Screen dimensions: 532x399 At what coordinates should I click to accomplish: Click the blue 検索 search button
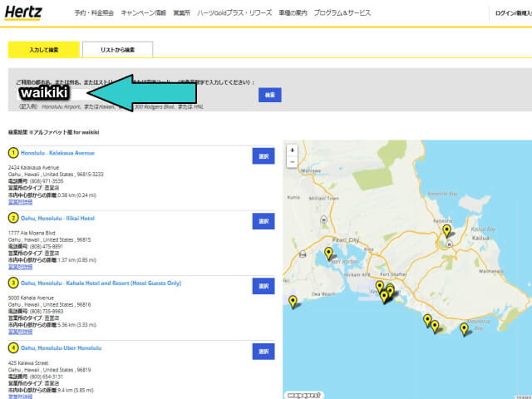point(270,95)
